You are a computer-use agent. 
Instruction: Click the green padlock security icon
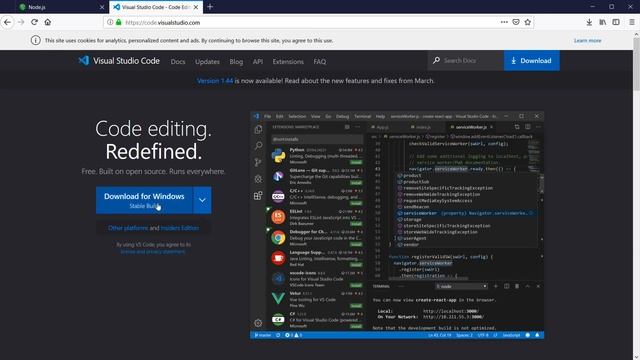click(x=119, y=22)
